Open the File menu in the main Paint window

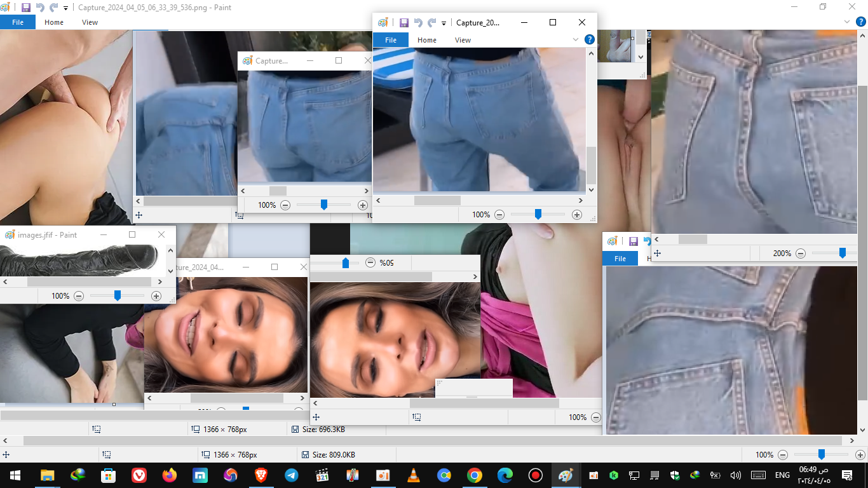[x=18, y=22]
